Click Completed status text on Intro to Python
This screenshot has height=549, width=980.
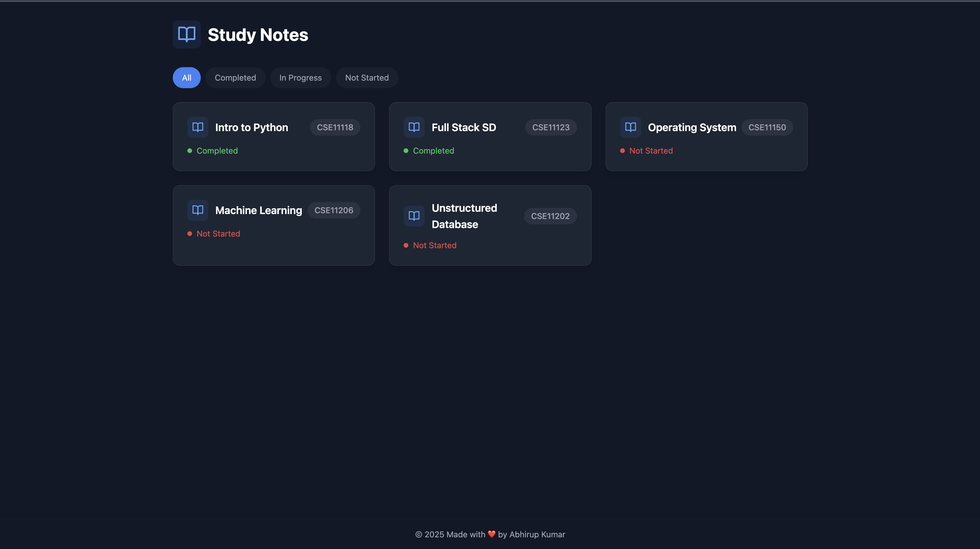(x=217, y=151)
